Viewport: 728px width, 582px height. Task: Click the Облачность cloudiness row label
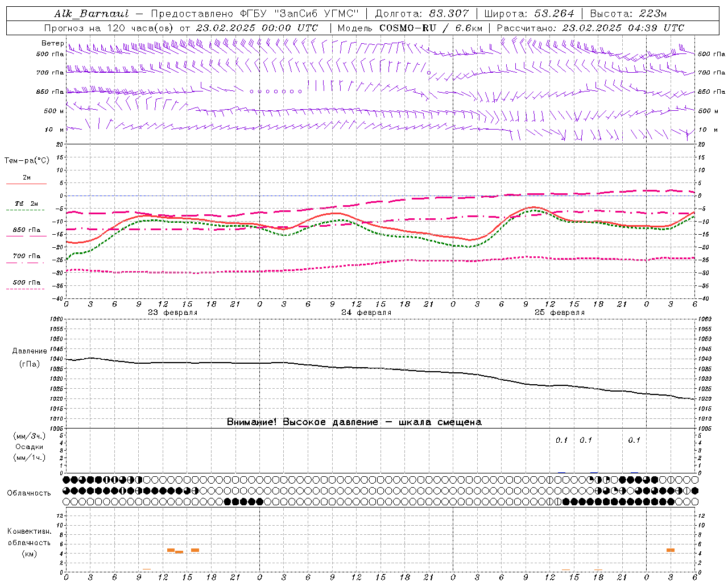tap(29, 493)
